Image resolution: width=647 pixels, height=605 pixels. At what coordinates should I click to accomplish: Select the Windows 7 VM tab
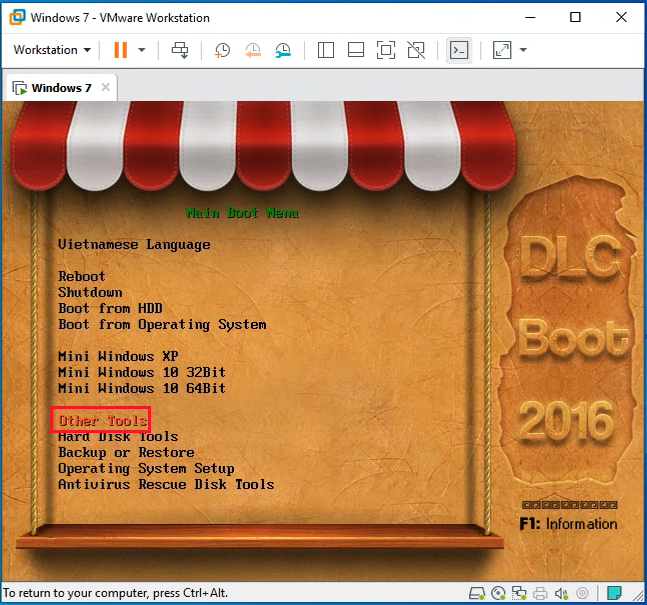pos(60,88)
